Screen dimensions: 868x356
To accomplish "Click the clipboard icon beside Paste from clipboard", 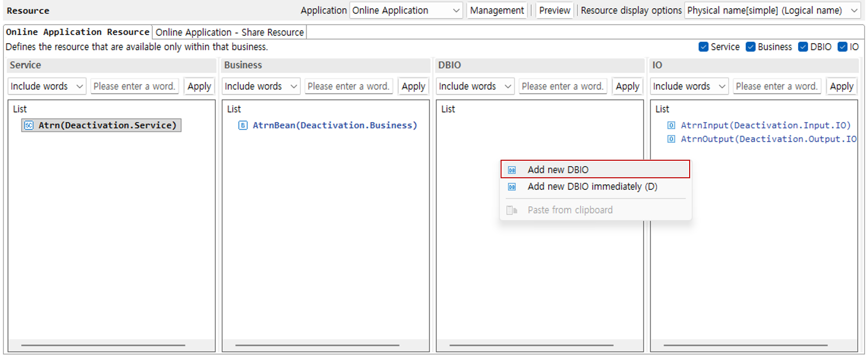I will [x=512, y=210].
